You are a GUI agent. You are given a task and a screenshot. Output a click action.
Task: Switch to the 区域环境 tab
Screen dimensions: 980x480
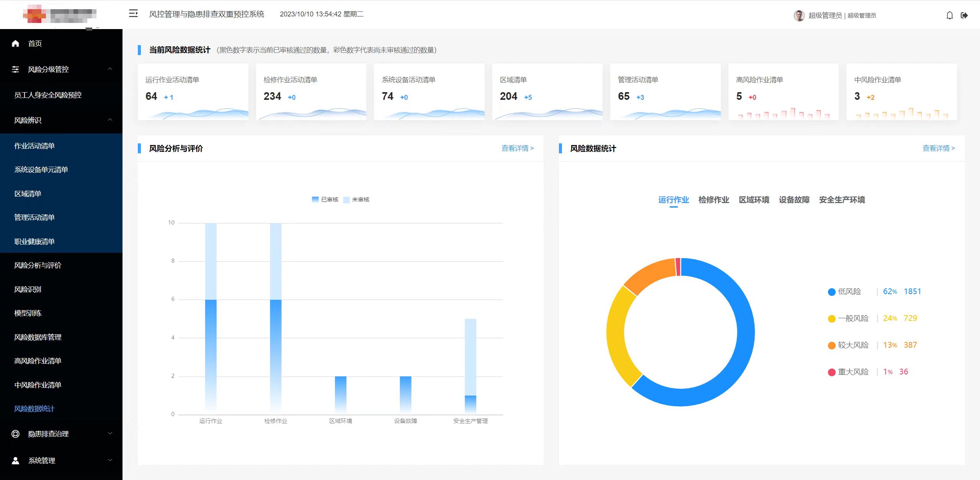click(x=754, y=200)
